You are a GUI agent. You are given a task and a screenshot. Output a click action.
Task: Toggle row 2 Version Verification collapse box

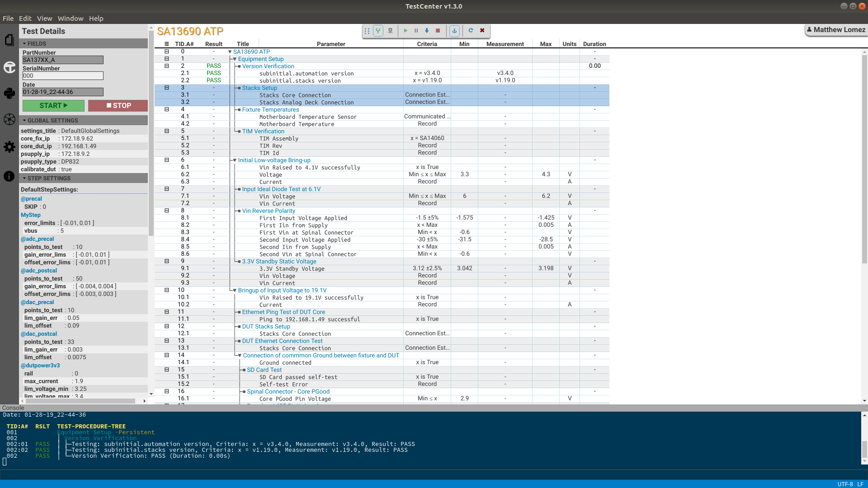167,66
